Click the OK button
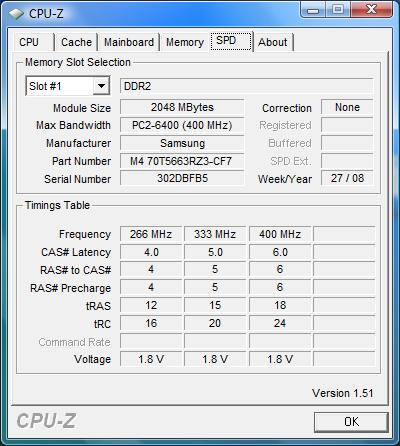 pos(351,422)
